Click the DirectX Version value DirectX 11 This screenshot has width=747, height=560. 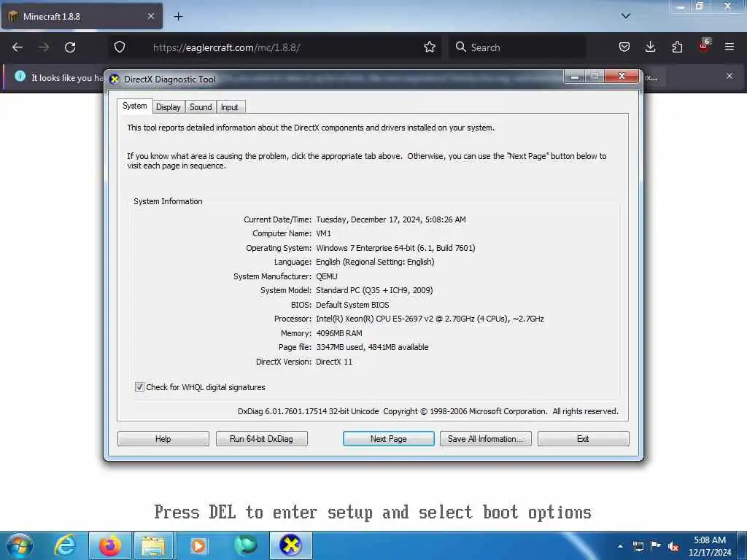point(334,362)
